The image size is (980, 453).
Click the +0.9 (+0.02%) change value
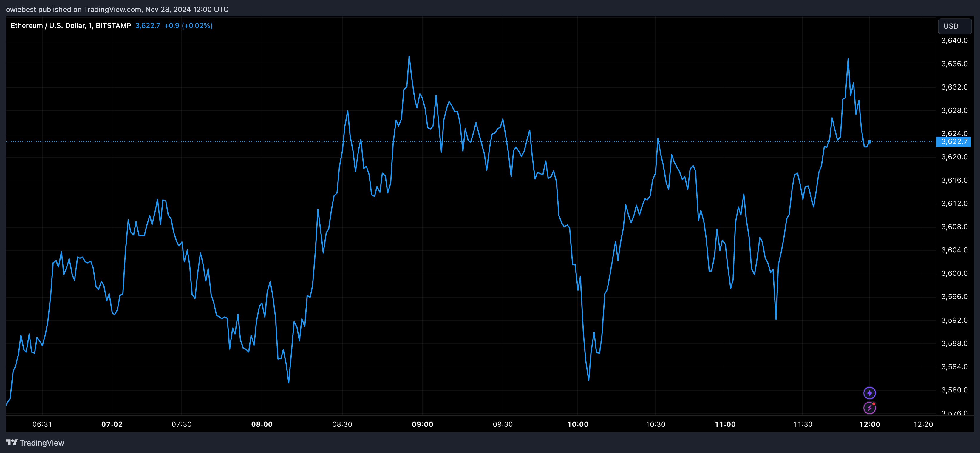click(188, 25)
